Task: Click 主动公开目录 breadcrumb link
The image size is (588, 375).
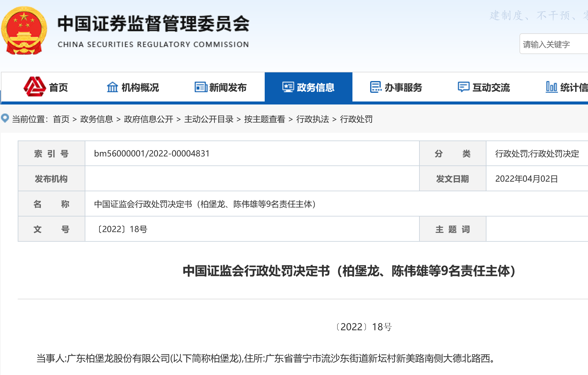Action: pos(209,119)
